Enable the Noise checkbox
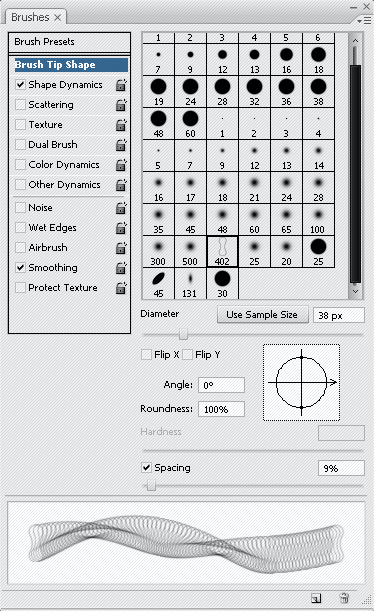This screenshot has height=611, width=374. (x=20, y=207)
